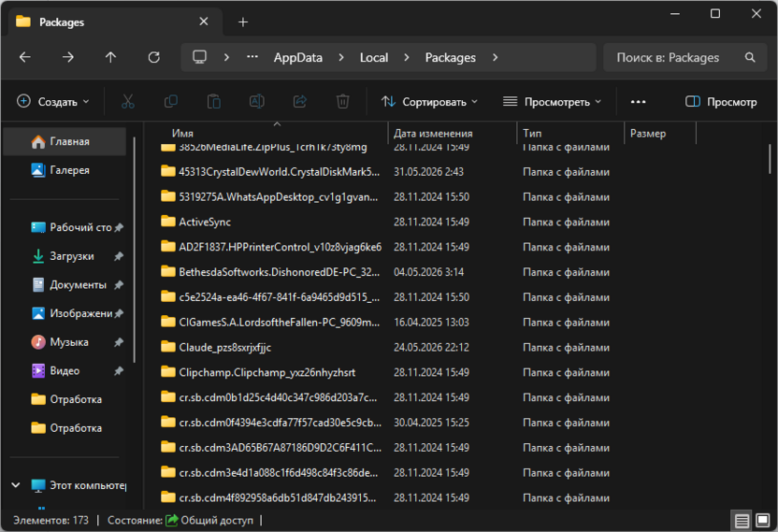Toggle the Просмотр preview pane
Screen dimensions: 778x532
click(x=721, y=102)
